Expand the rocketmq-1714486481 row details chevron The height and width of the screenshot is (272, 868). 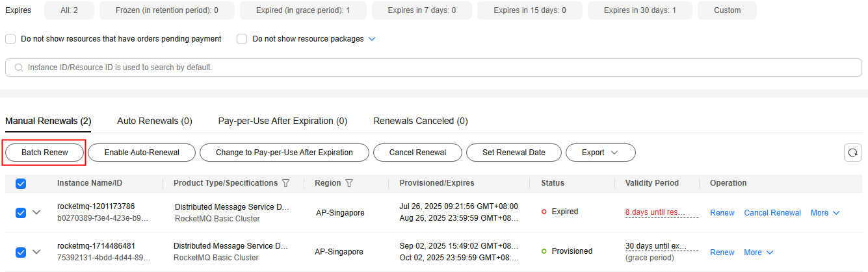[36, 252]
